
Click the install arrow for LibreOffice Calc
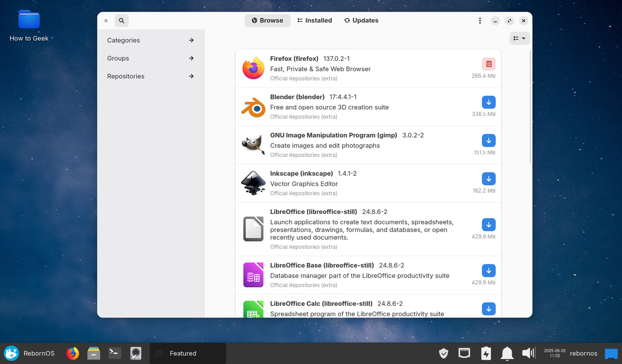click(x=489, y=309)
